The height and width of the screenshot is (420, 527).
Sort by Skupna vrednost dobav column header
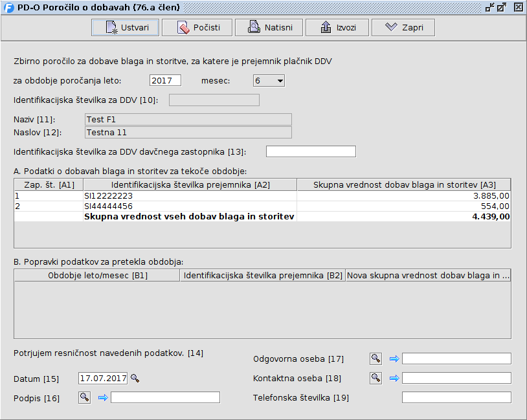coord(404,184)
